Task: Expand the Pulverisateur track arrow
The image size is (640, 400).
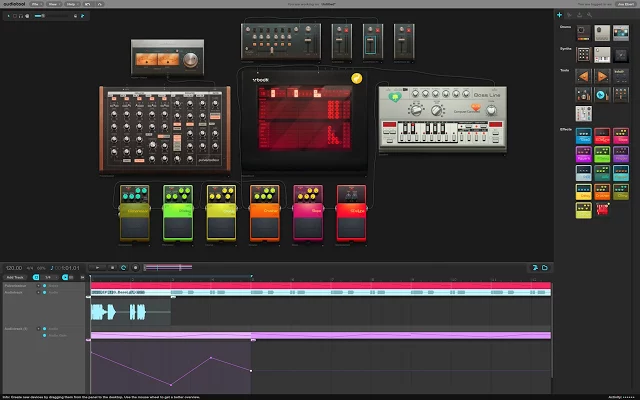Action: pos(39,286)
